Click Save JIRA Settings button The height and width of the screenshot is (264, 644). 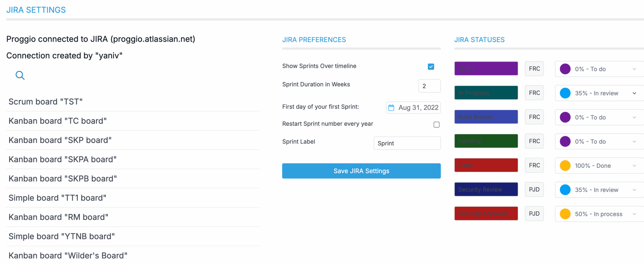coord(361,171)
